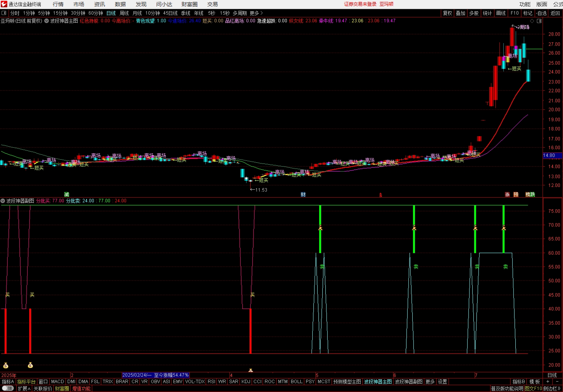This screenshot has width=563, height=392.
Task: Click -自选 to remove from watchlist
Action: click(541, 13)
